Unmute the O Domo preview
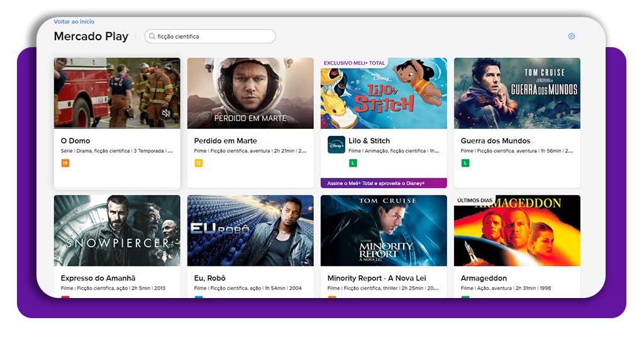This screenshot has height=337, width=644. point(166,113)
